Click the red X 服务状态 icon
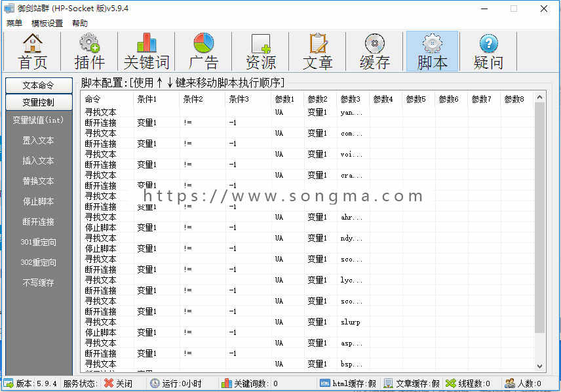The width and height of the screenshot is (561, 392). click(109, 383)
